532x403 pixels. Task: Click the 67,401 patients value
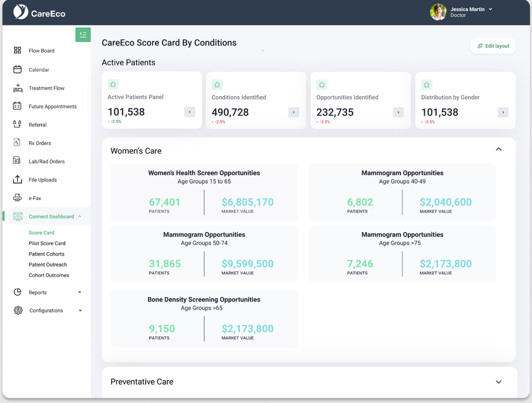[164, 202]
